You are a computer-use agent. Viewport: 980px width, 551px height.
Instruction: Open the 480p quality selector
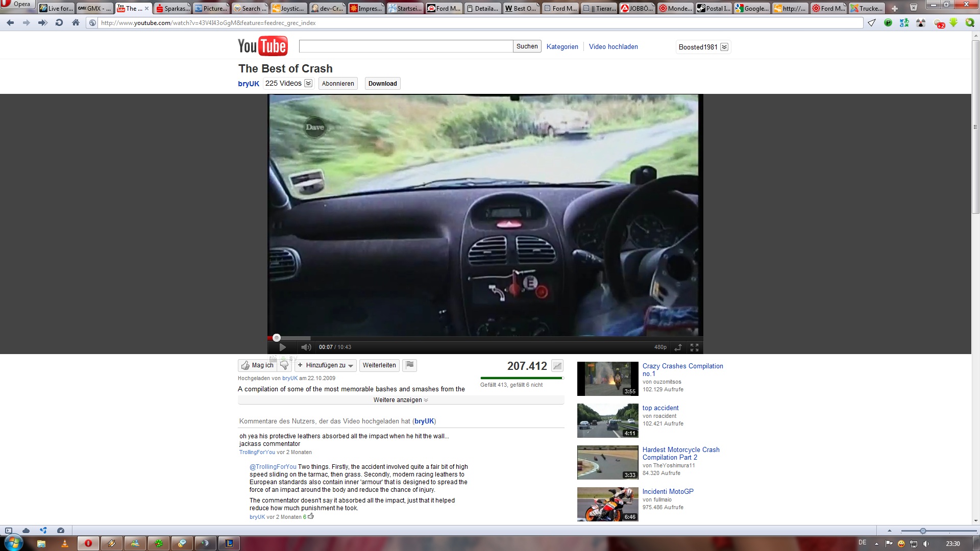click(660, 347)
